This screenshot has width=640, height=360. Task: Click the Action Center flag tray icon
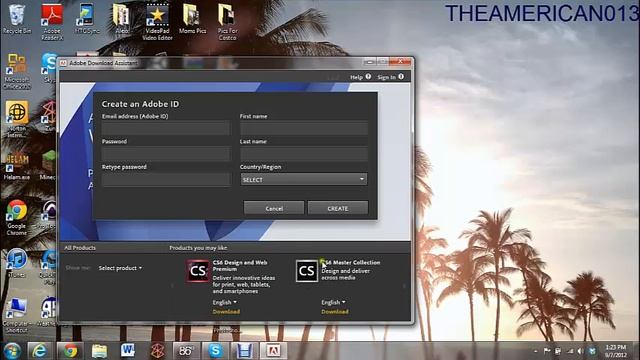coord(547,351)
